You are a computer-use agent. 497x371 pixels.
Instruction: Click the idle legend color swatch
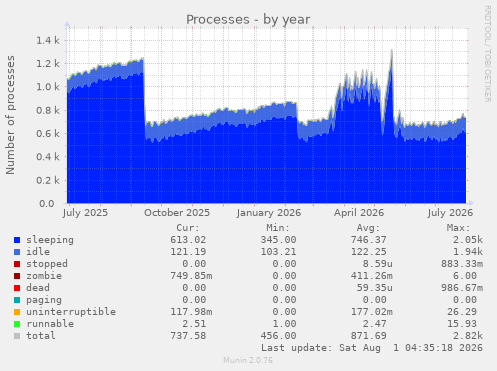[x=17, y=252]
